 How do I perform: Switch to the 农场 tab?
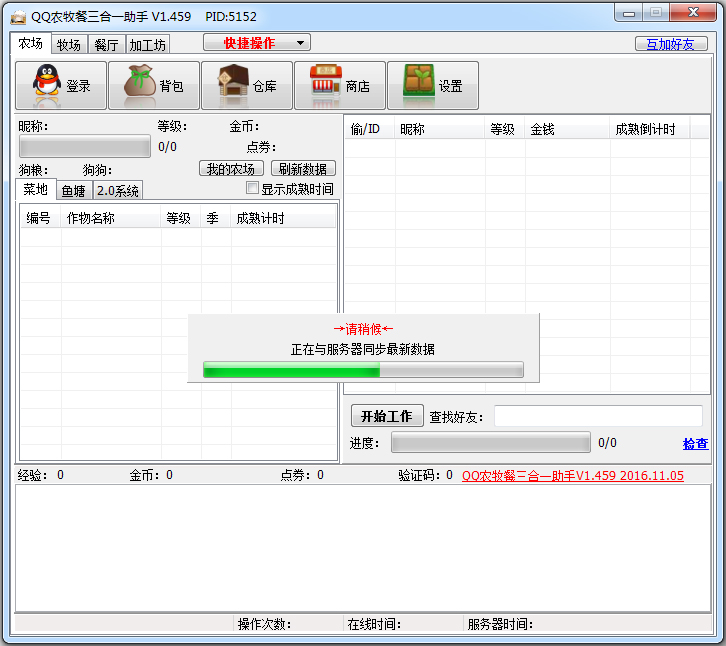click(31, 44)
